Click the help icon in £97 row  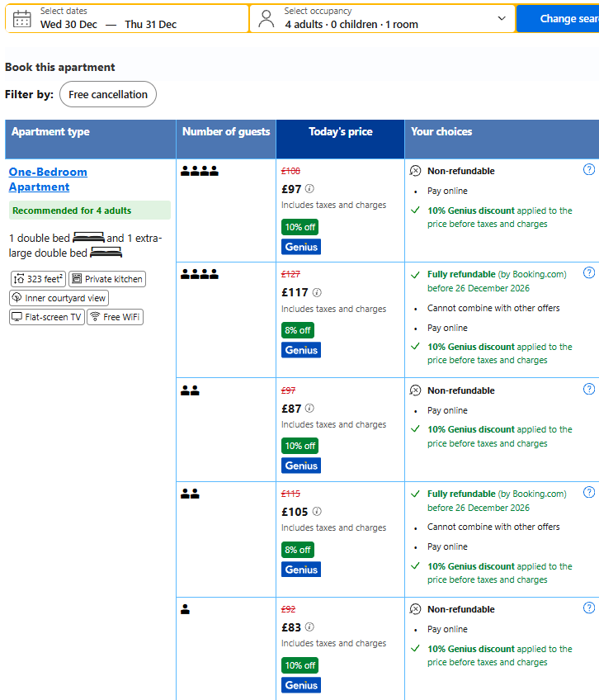pyautogui.click(x=589, y=170)
